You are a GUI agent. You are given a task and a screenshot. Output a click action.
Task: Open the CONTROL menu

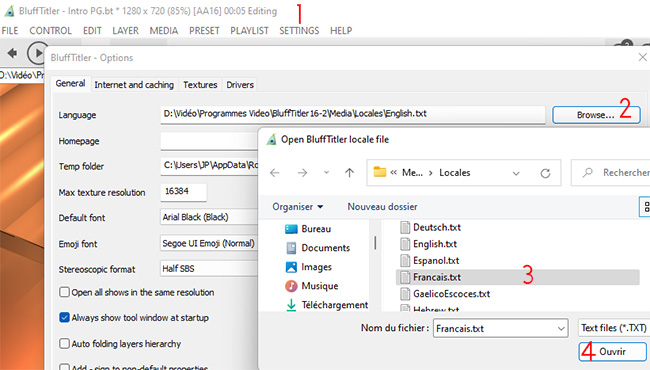[50, 31]
